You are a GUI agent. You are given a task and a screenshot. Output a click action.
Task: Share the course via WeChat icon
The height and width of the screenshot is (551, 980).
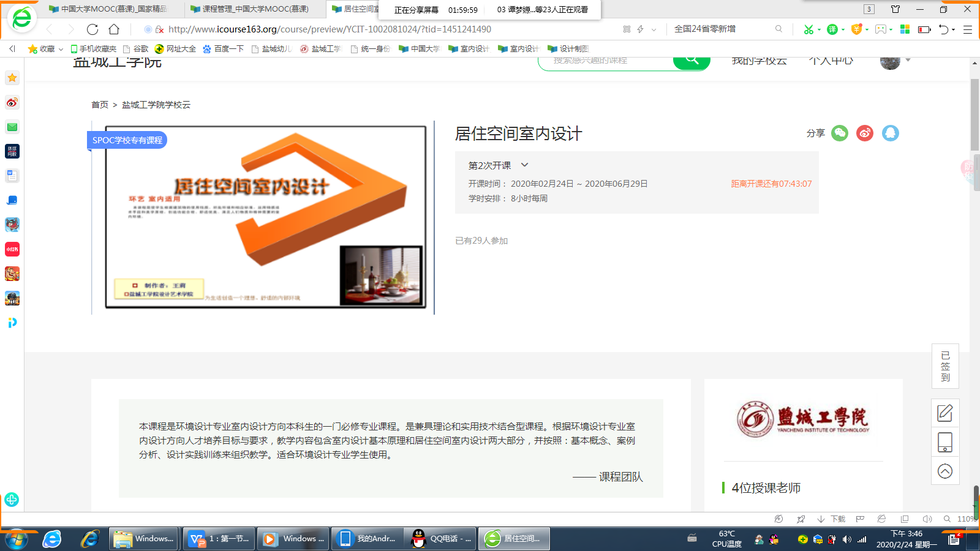click(840, 133)
